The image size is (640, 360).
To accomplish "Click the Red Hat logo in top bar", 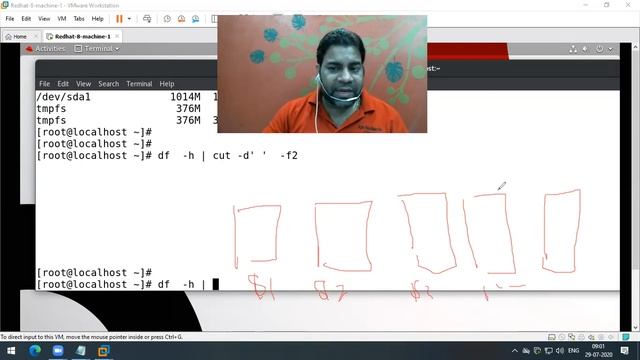I will (x=29, y=49).
